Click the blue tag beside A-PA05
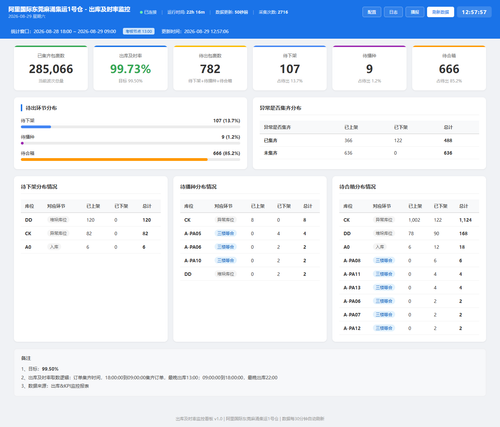 (x=226, y=233)
